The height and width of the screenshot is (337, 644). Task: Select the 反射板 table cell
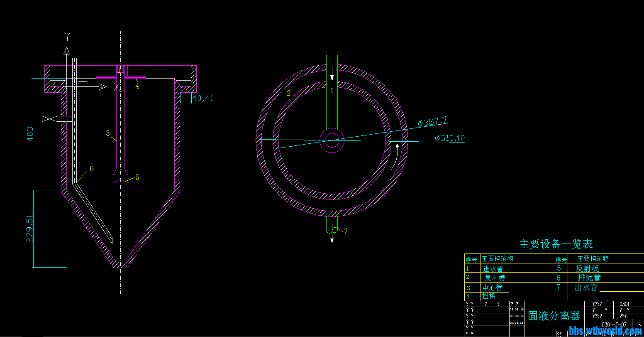pyautogui.click(x=587, y=268)
